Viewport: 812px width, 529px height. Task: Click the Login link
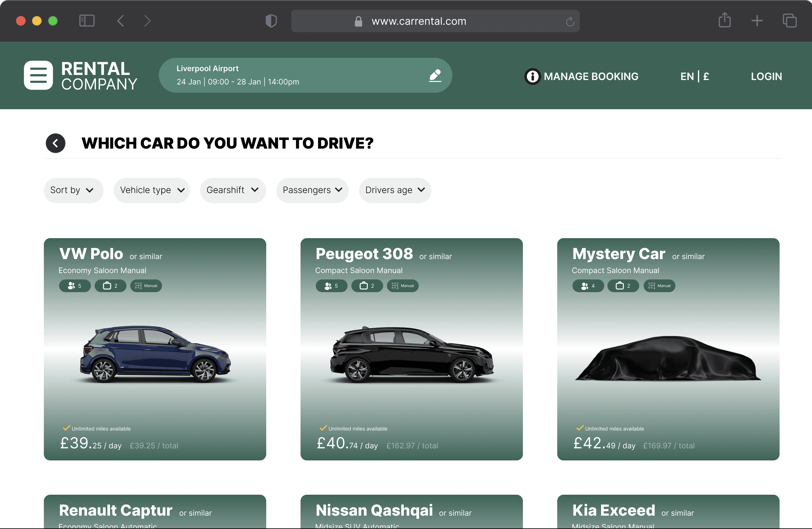pos(766,77)
